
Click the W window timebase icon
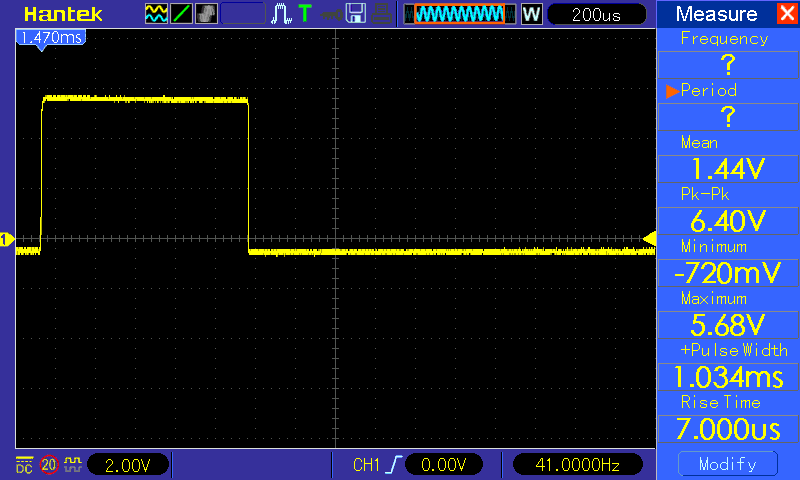(530, 14)
